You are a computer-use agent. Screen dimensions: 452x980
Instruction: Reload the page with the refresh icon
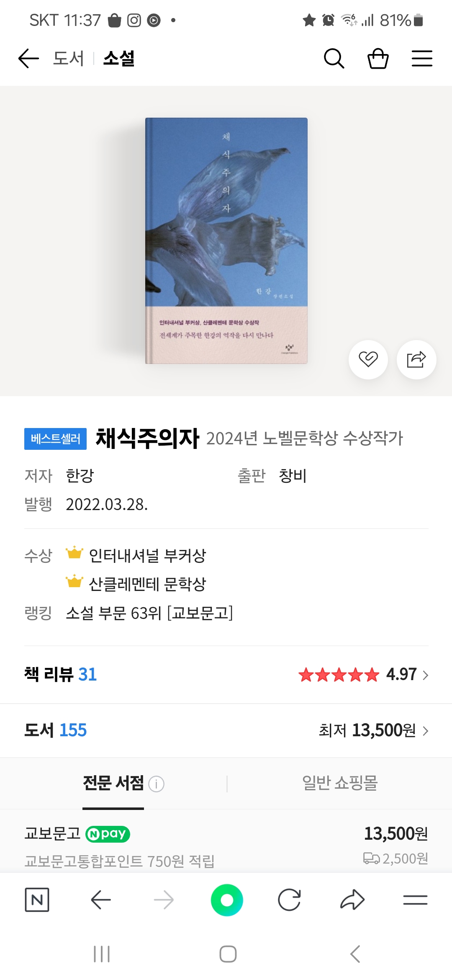[x=289, y=900]
